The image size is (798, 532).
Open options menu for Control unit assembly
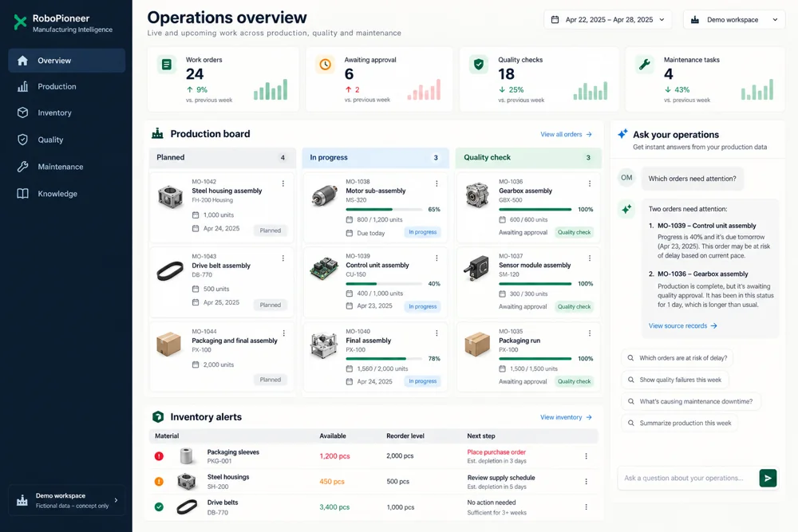[437, 258]
